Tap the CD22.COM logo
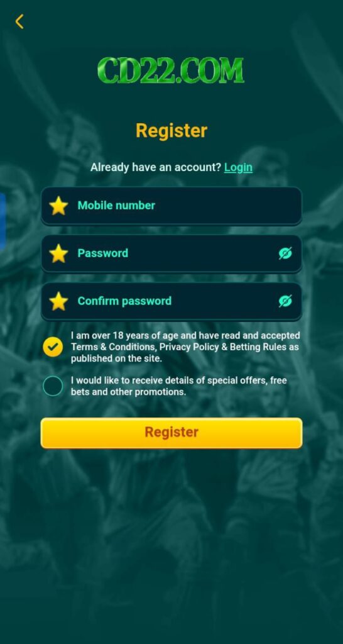The image size is (343, 644). tap(171, 70)
